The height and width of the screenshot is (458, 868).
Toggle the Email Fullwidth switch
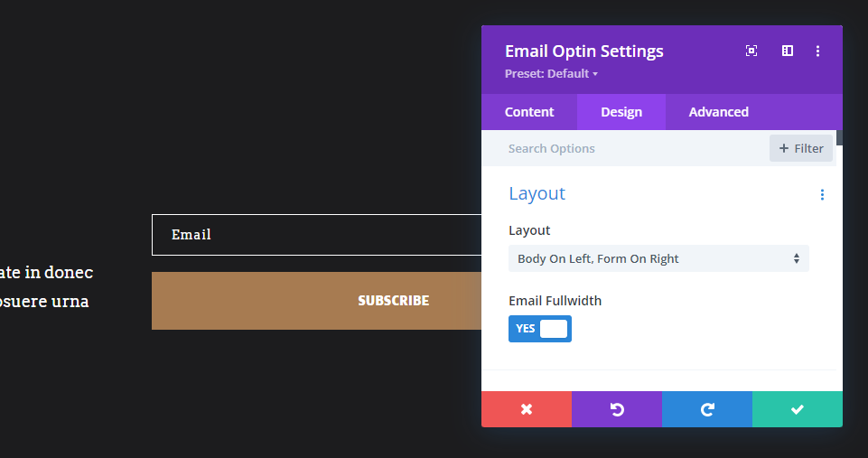540,329
